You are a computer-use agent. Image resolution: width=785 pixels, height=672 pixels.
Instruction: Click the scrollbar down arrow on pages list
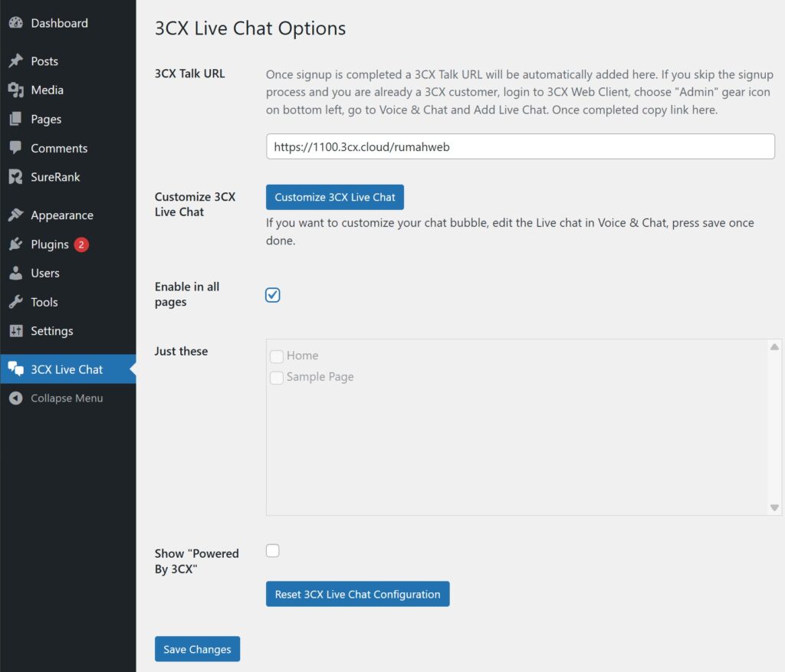773,507
